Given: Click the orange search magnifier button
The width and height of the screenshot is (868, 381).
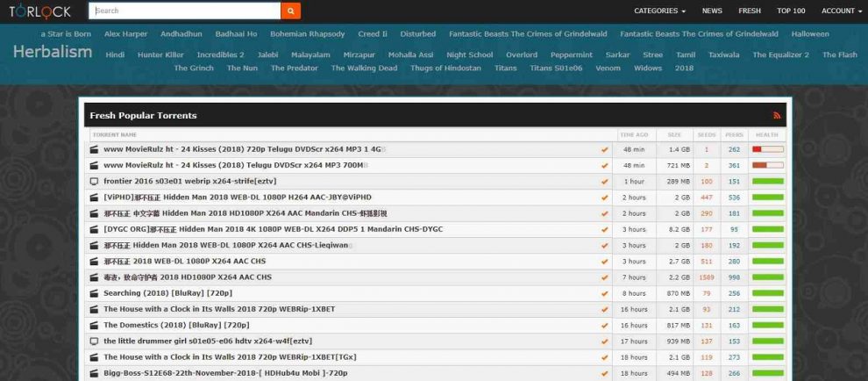Looking at the screenshot, I should [x=290, y=11].
